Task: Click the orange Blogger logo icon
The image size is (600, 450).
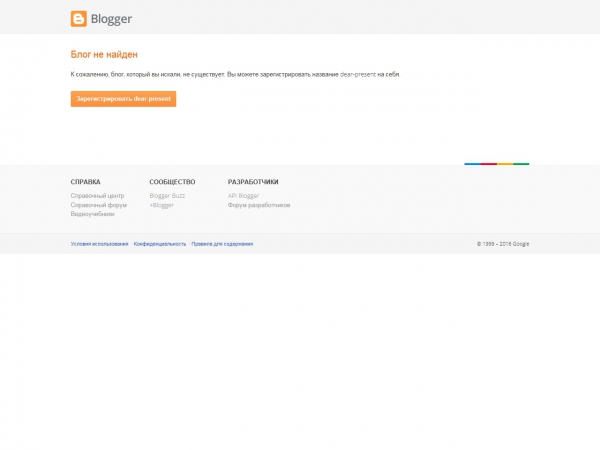Action: coord(78,19)
